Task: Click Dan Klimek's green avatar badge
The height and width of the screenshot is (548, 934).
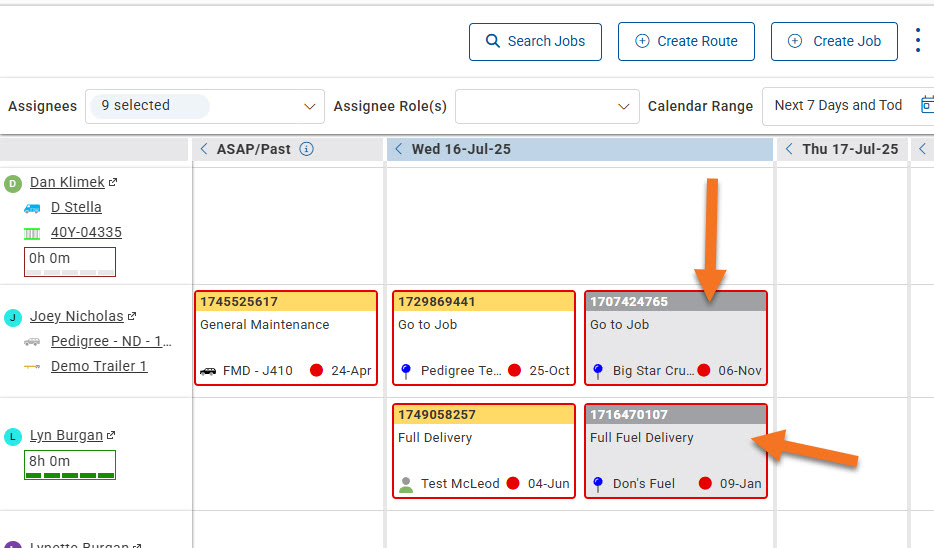Action: click(x=13, y=183)
